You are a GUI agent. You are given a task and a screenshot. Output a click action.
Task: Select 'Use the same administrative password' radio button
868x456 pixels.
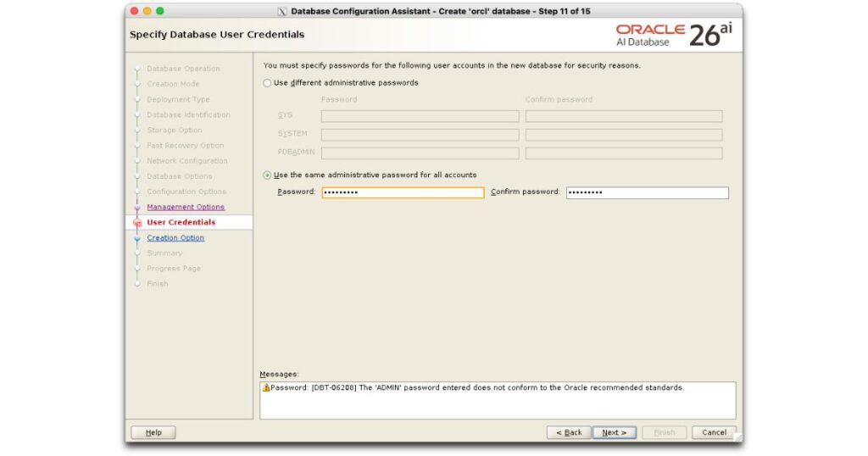[x=267, y=175]
